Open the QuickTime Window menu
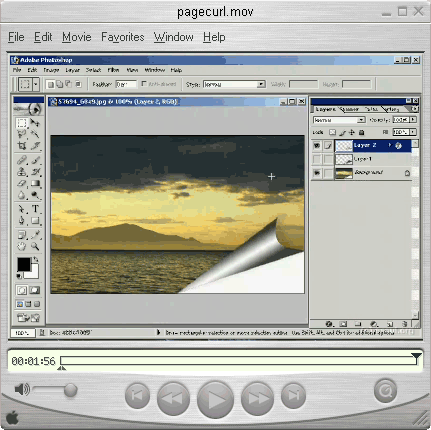 tap(174, 37)
